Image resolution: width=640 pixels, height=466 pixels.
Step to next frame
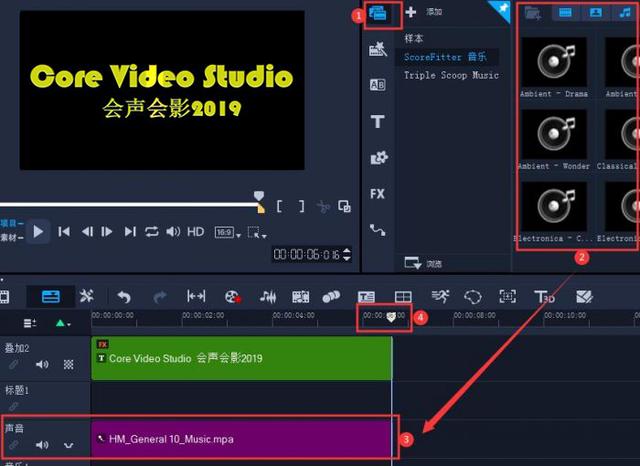click(x=107, y=232)
